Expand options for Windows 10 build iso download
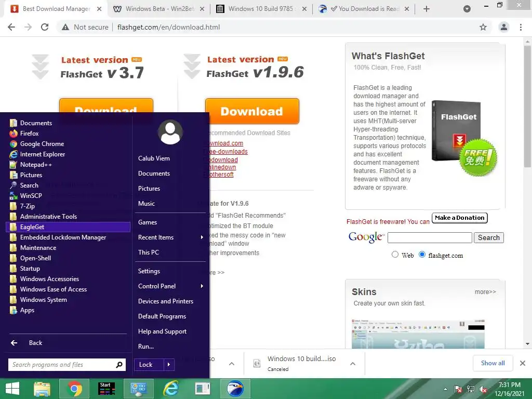532x399 pixels. 353,364
